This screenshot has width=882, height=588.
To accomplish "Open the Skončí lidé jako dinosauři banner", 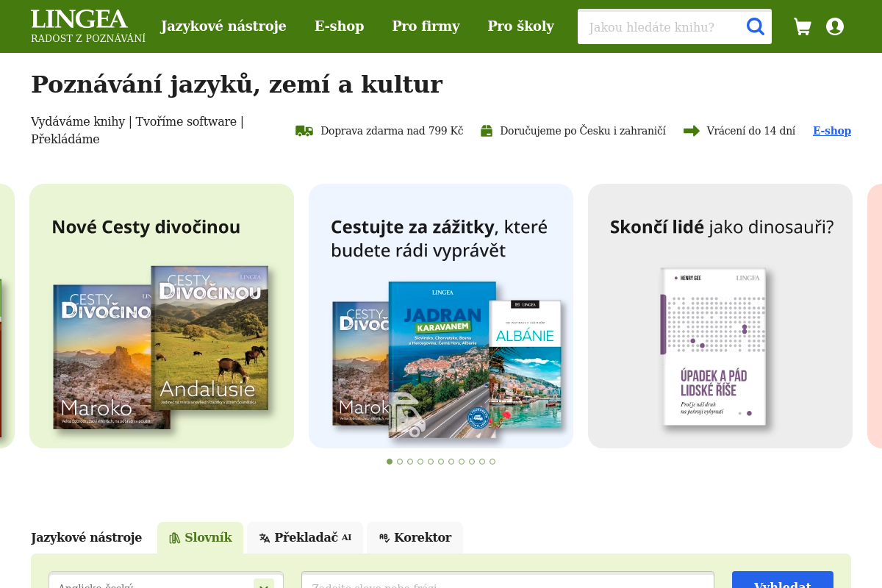I will (x=720, y=316).
